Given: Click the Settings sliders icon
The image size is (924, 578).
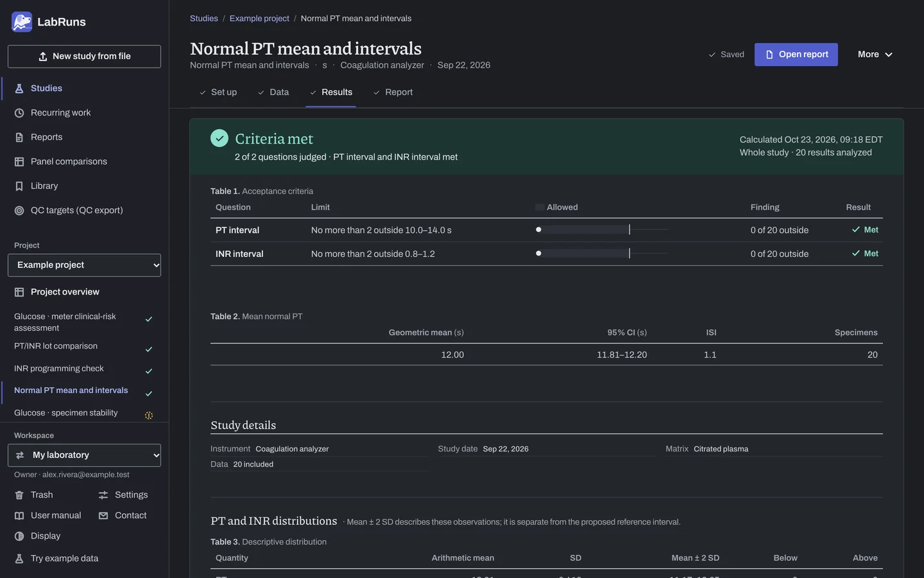Looking at the screenshot, I should [x=103, y=495].
